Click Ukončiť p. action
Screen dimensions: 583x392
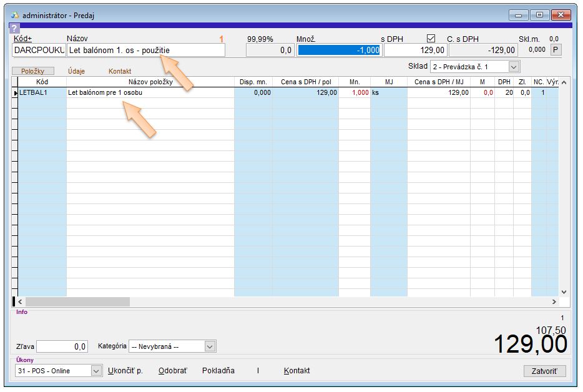point(125,371)
